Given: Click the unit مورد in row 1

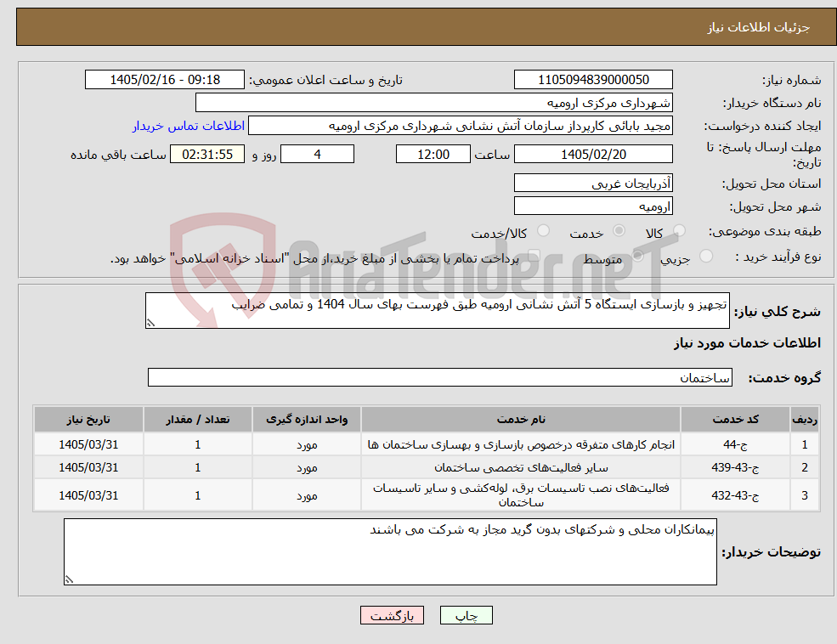Looking at the screenshot, I should coord(307,443).
